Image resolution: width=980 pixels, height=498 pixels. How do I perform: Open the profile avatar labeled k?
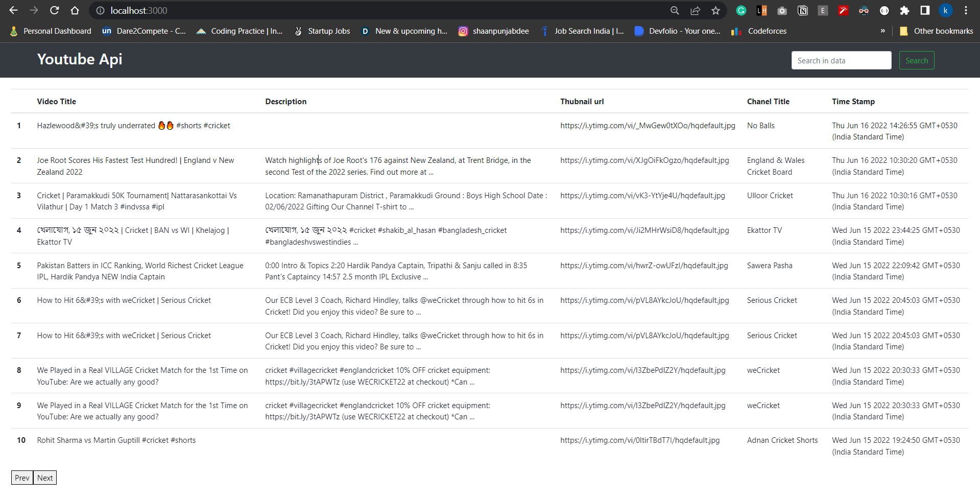point(945,10)
